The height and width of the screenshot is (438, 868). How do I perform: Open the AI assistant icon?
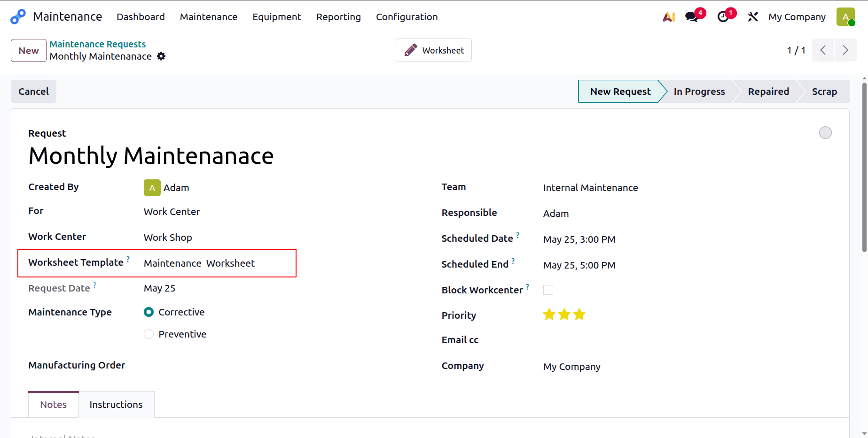(x=669, y=17)
